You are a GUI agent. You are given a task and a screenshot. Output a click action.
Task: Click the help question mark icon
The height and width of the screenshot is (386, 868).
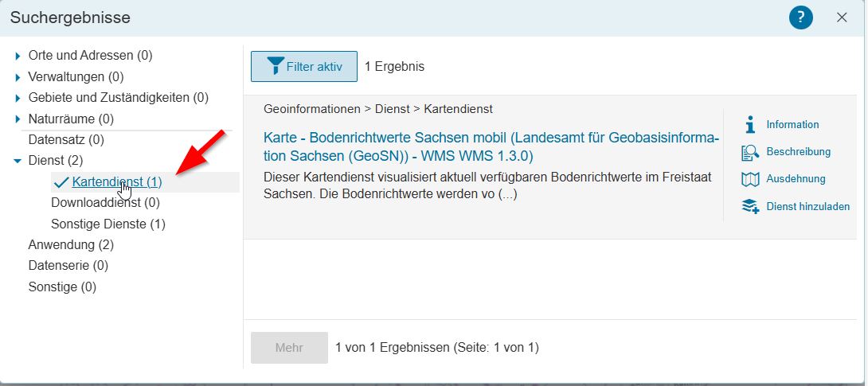point(800,18)
